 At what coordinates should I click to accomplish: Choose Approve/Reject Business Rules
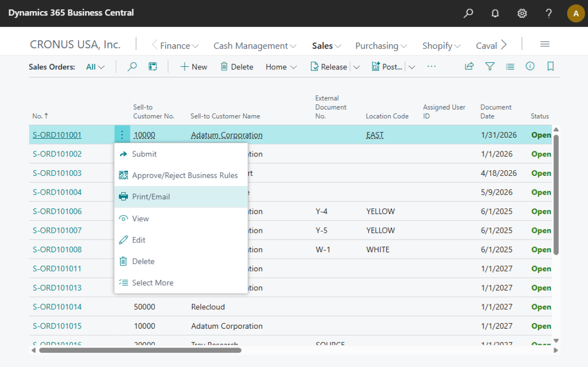[181, 175]
